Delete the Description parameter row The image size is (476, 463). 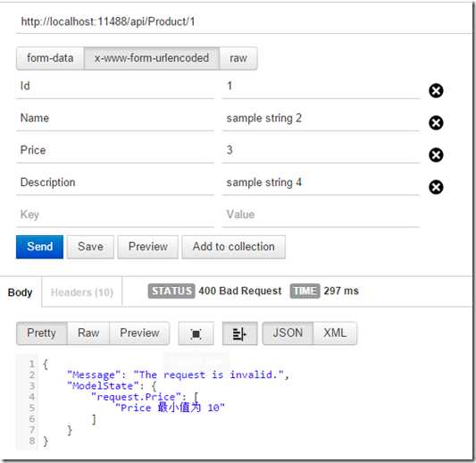pyautogui.click(x=436, y=187)
